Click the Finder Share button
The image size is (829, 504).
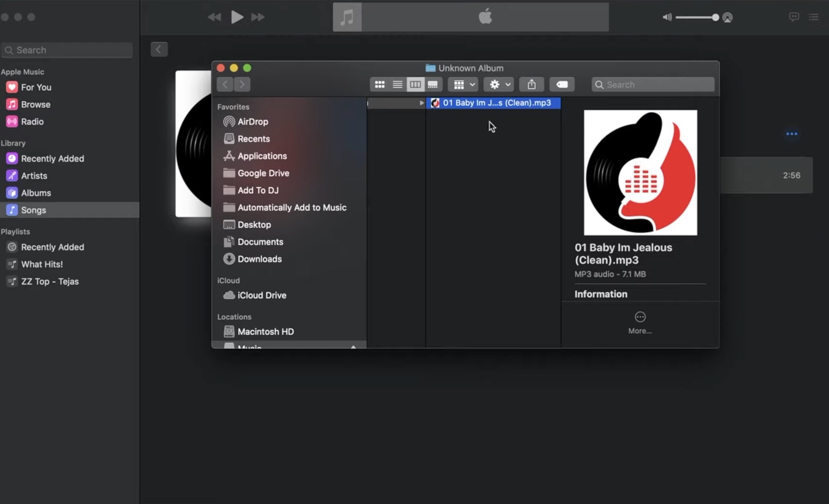(532, 84)
